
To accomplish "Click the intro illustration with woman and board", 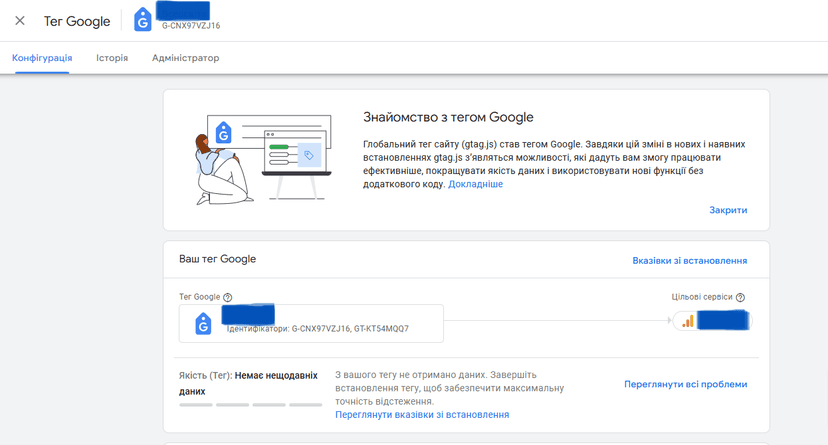I will (x=262, y=159).
